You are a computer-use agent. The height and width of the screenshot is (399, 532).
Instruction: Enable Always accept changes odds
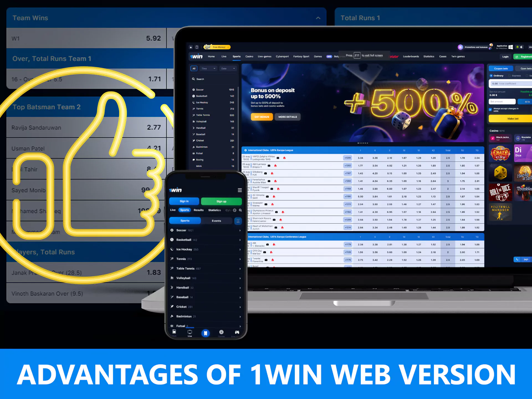click(x=490, y=109)
